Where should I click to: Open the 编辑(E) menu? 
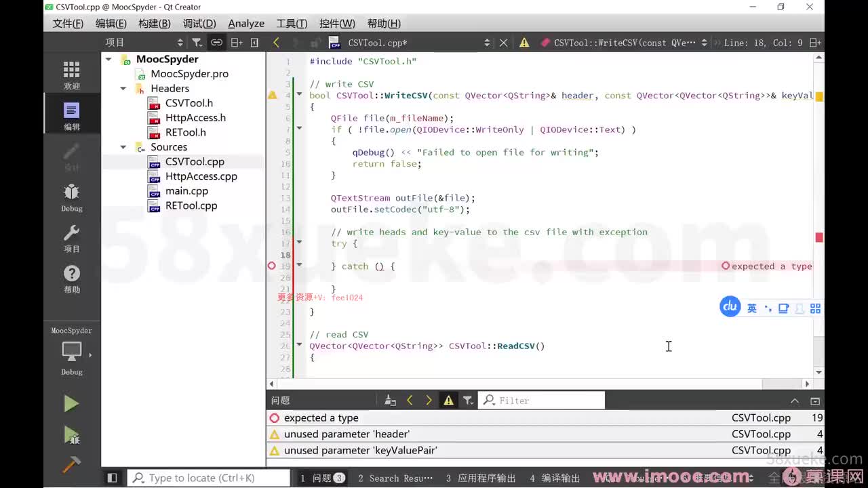[111, 23]
